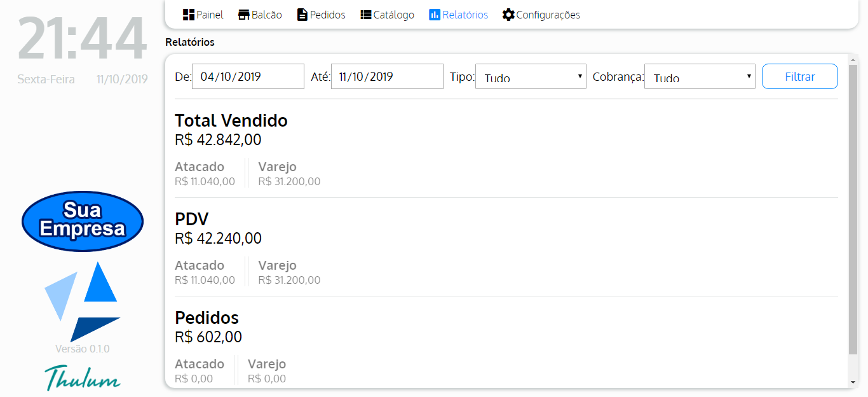This screenshot has height=397, width=868.
Task: Click the scrollbar down arrow
Action: coord(853,382)
